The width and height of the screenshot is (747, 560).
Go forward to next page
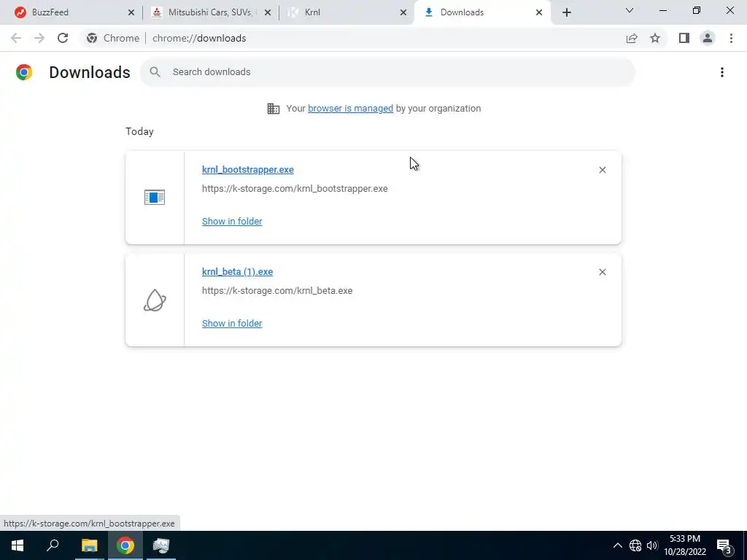(x=39, y=38)
